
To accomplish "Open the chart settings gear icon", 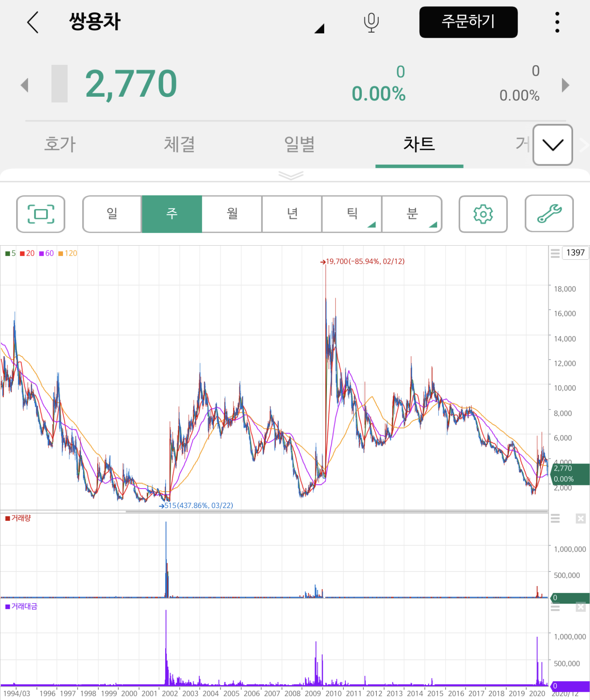I will click(x=483, y=214).
